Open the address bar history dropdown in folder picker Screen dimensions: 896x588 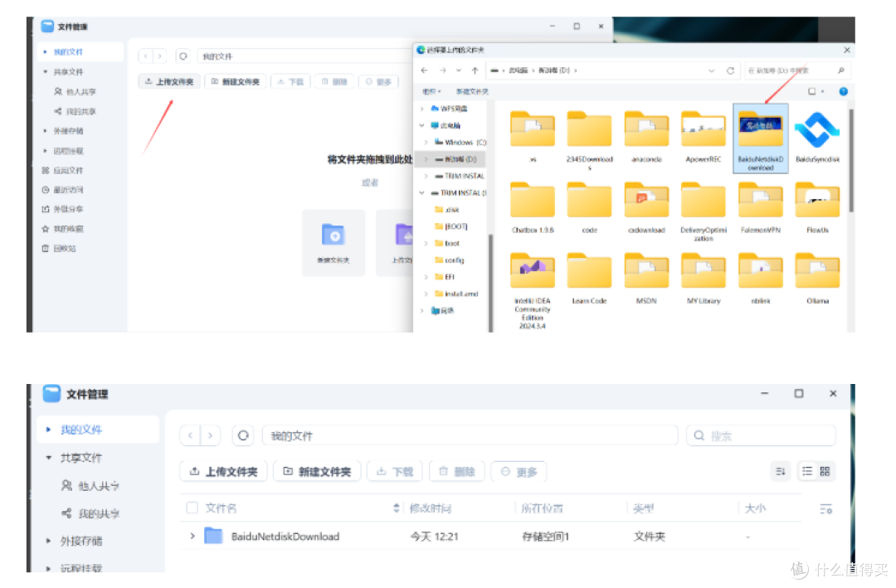click(712, 70)
